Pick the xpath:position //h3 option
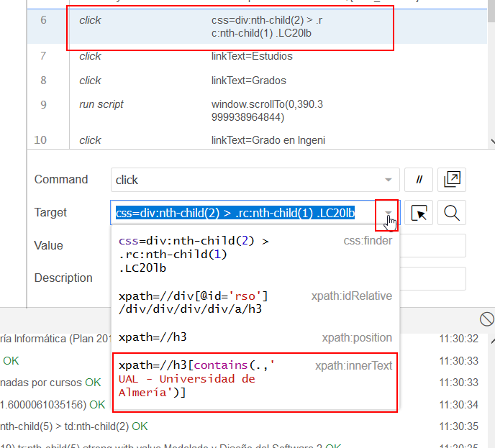 pos(255,337)
